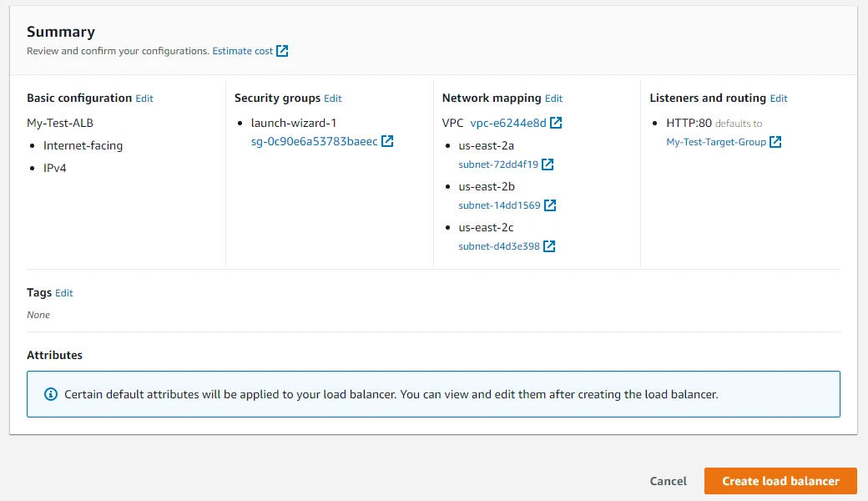Click the external link icon for subnet-72dd4f19
Image resolution: width=868 pixels, height=501 pixels.
pos(548,164)
